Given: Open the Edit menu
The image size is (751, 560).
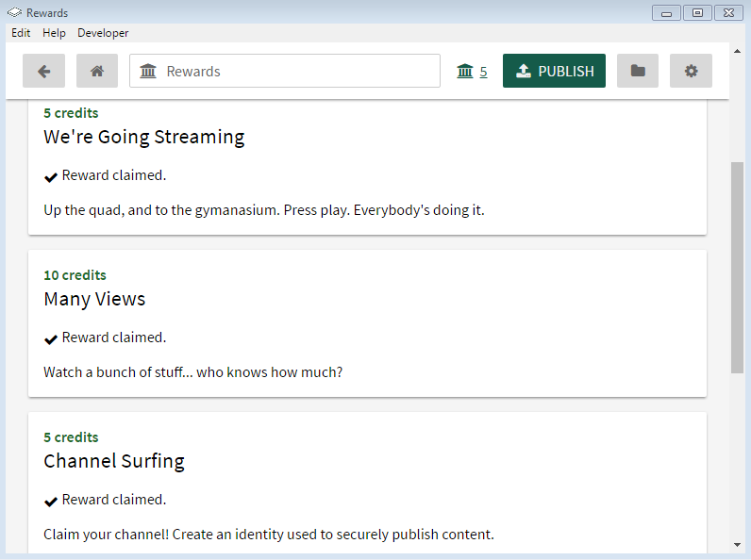Looking at the screenshot, I should click(x=21, y=33).
